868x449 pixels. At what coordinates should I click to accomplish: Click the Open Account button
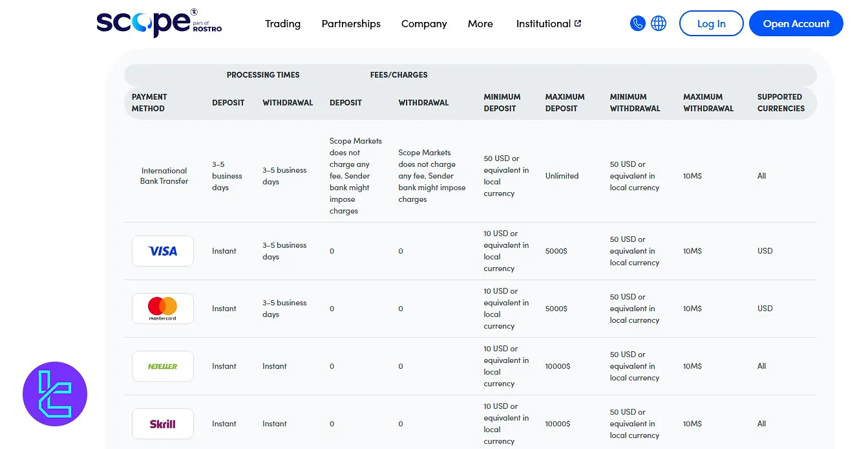pos(796,24)
